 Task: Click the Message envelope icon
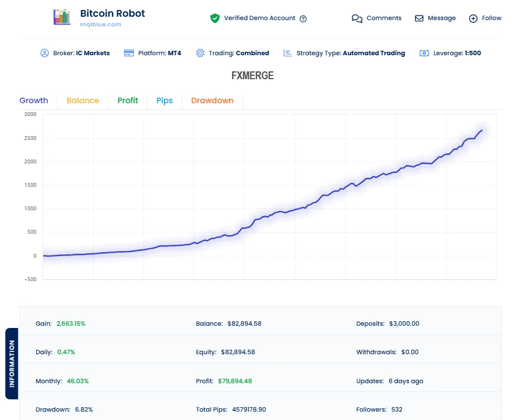[x=419, y=18]
